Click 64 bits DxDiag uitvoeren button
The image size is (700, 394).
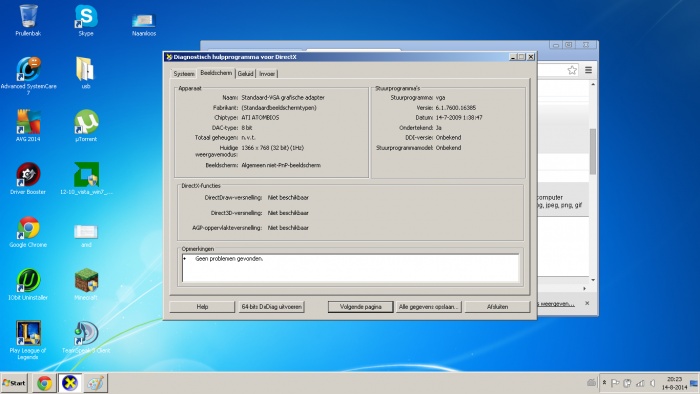pos(271,307)
